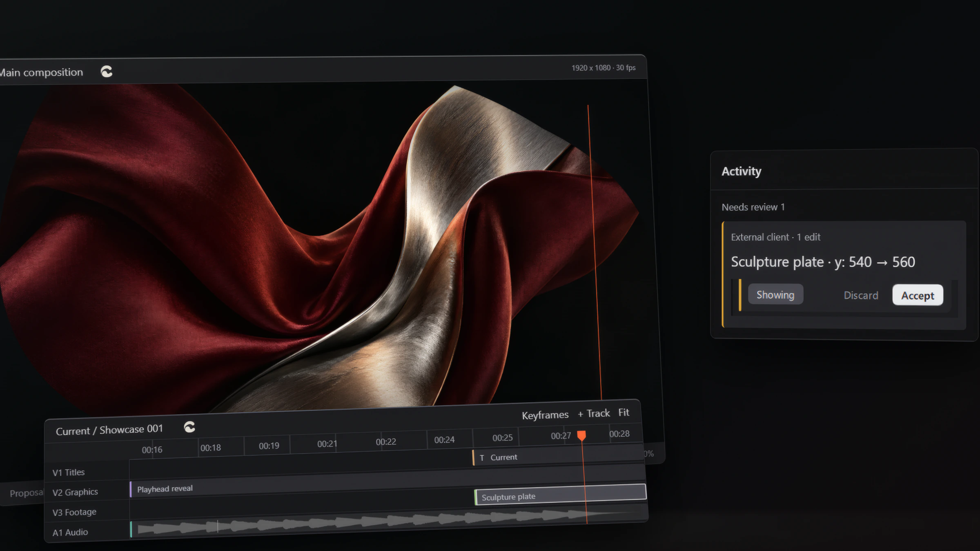The height and width of the screenshot is (551, 980).
Task: Click the sync icon beside Main composition
Action: coord(107,71)
